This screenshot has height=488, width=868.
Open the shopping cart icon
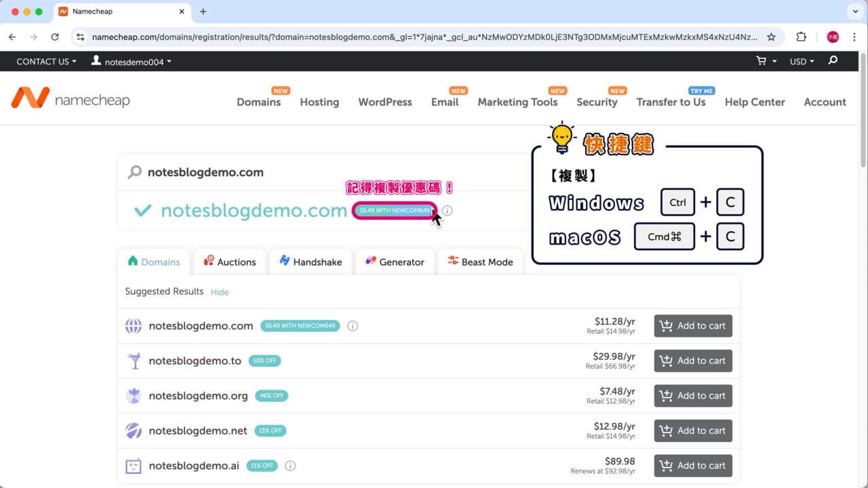[762, 61]
